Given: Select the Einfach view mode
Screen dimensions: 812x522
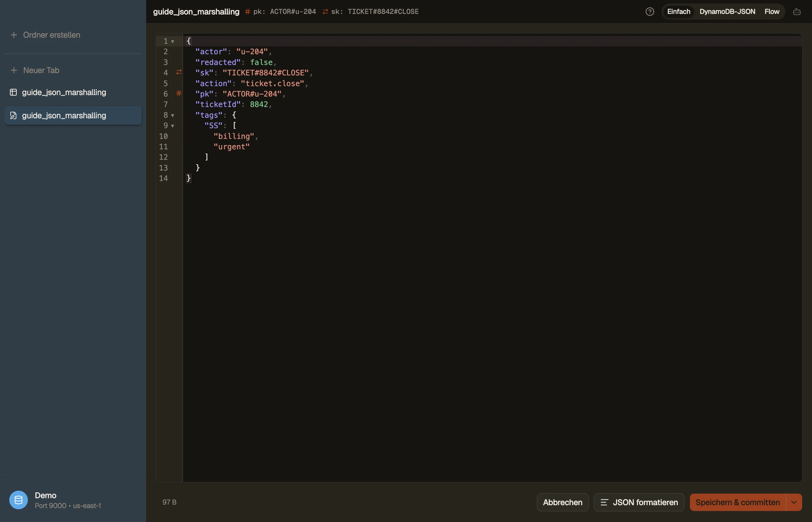Looking at the screenshot, I should [x=679, y=12].
